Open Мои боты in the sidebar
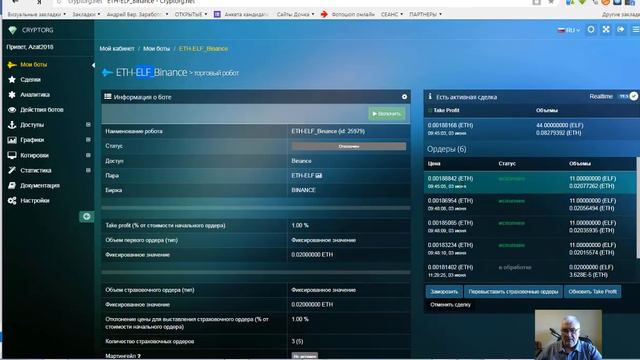Screen dimensions: 640x360 pos(33,64)
